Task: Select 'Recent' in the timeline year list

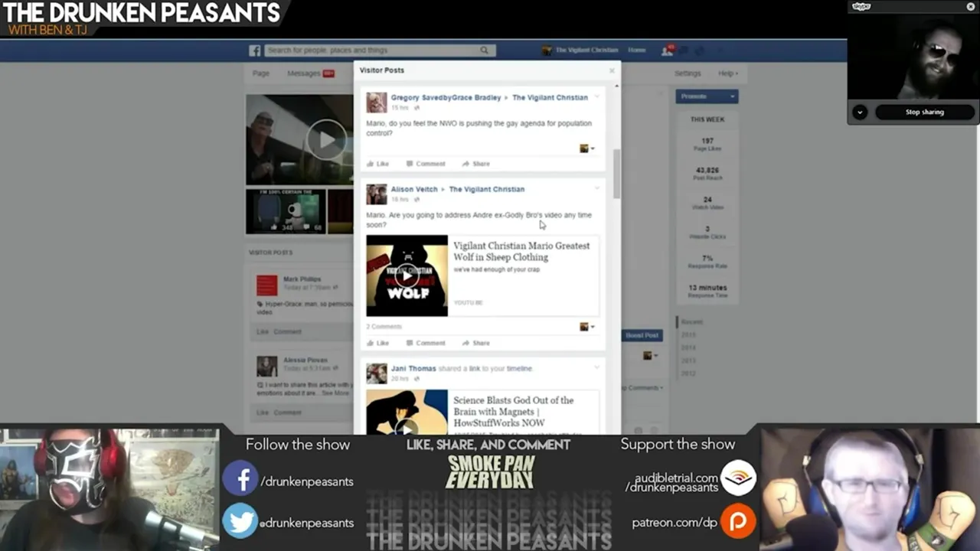Action: point(691,322)
